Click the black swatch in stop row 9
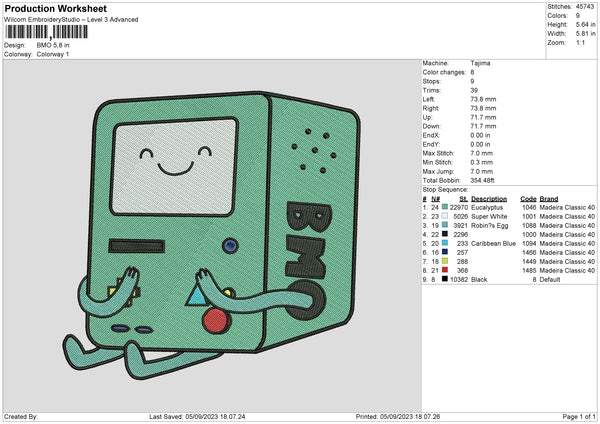The height and width of the screenshot is (424, 600). [x=445, y=279]
